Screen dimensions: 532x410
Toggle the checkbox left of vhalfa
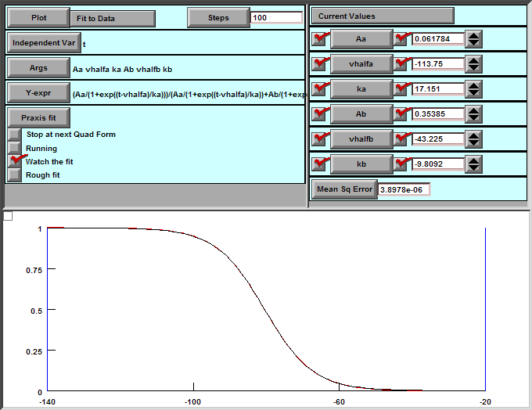tap(319, 64)
